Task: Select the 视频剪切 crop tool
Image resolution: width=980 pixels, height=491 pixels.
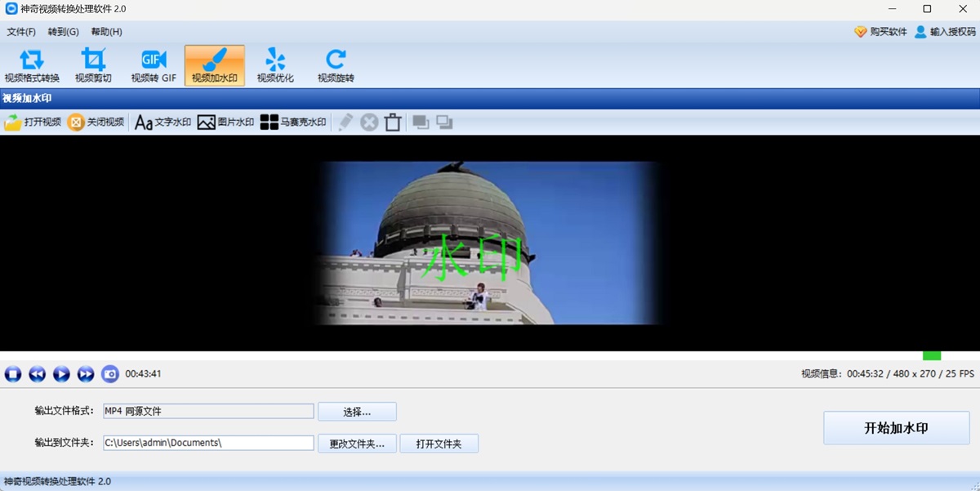Action: coord(93,65)
